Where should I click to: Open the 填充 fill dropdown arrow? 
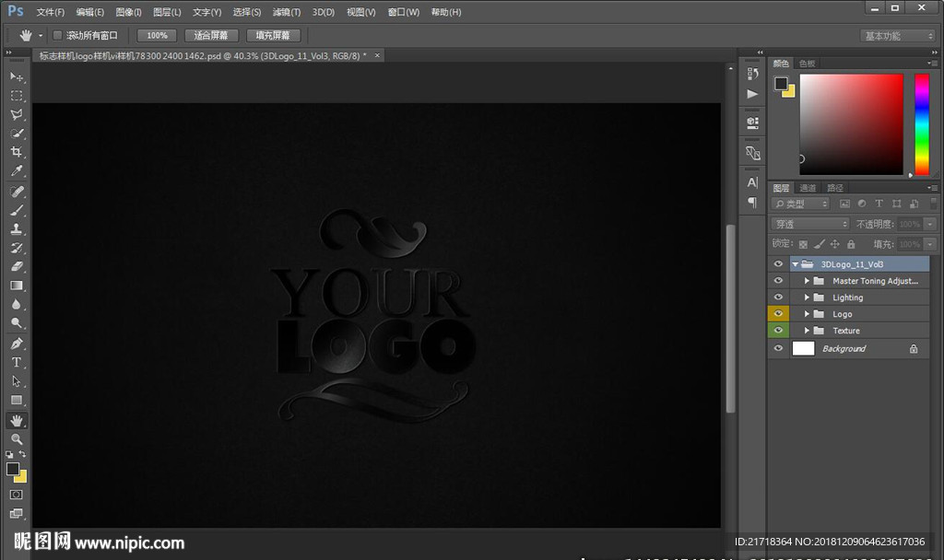click(930, 244)
